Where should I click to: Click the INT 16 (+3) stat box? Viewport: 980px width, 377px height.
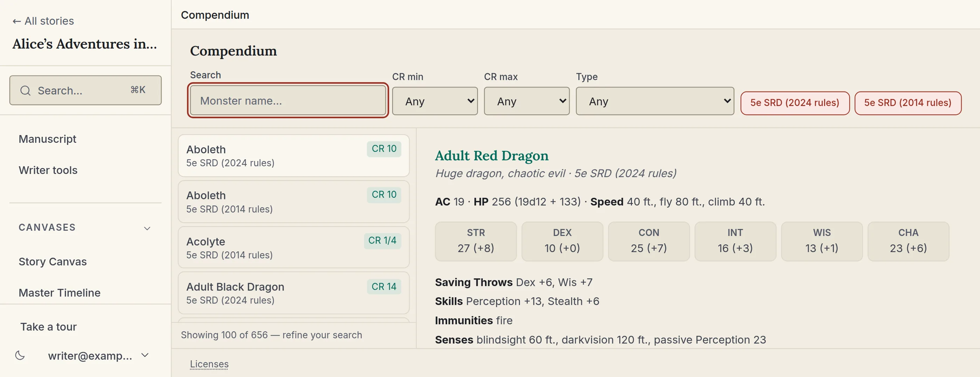[x=735, y=241]
